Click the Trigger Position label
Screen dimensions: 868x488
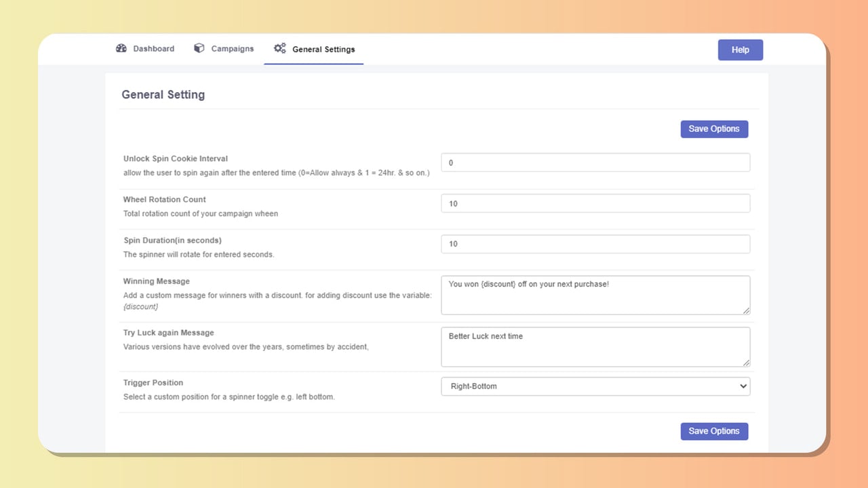point(153,383)
